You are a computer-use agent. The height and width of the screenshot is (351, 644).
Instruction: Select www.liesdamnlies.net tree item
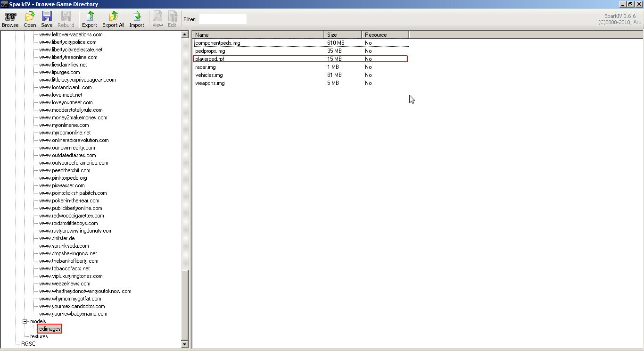[63, 65]
